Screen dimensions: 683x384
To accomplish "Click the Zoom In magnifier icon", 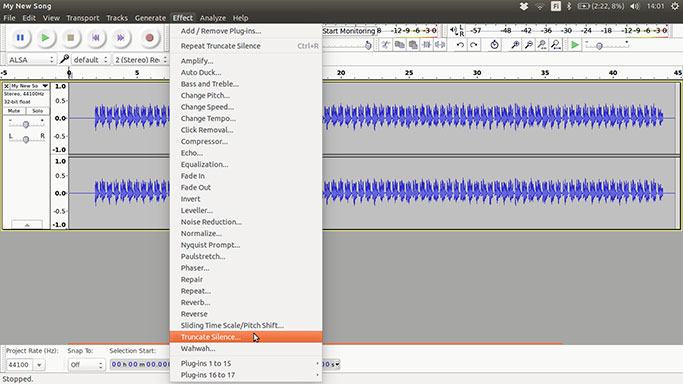I will tap(515, 45).
